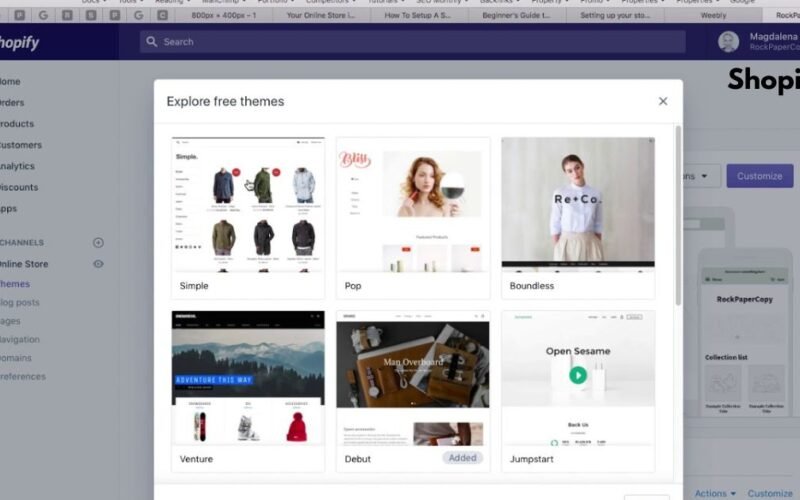This screenshot has height=500, width=800.
Task: Click the Added badge on Debut
Action: click(x=462, y=458)
